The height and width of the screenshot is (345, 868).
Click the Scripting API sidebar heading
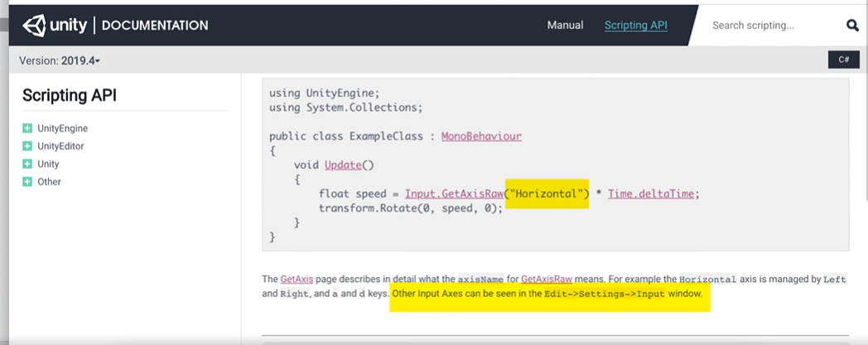tap(70, 95)
